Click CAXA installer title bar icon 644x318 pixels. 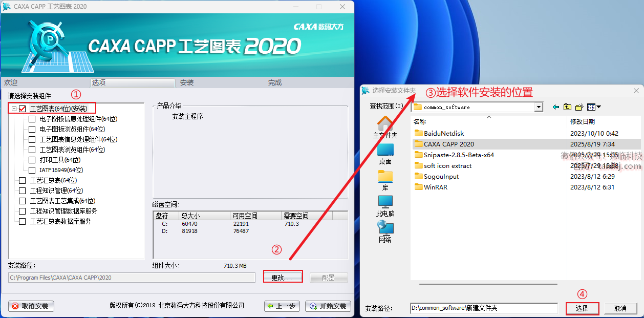coord(7,7)
